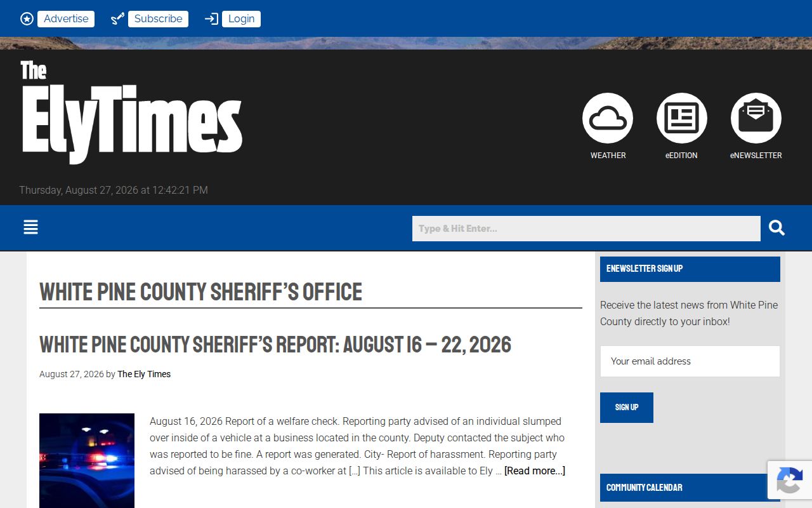Click the eEDITION label
The width and height of the screenshot is (812, 508).
coord(681,156)
